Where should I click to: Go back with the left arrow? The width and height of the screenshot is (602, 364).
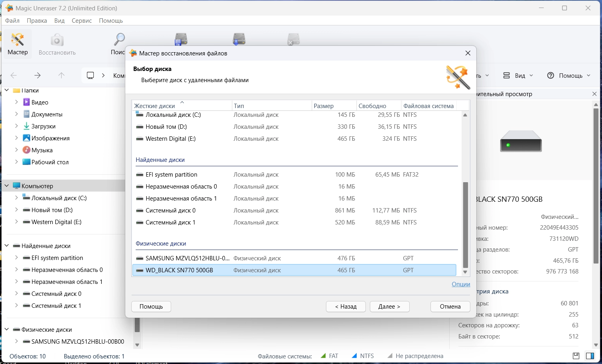point(14,75)
